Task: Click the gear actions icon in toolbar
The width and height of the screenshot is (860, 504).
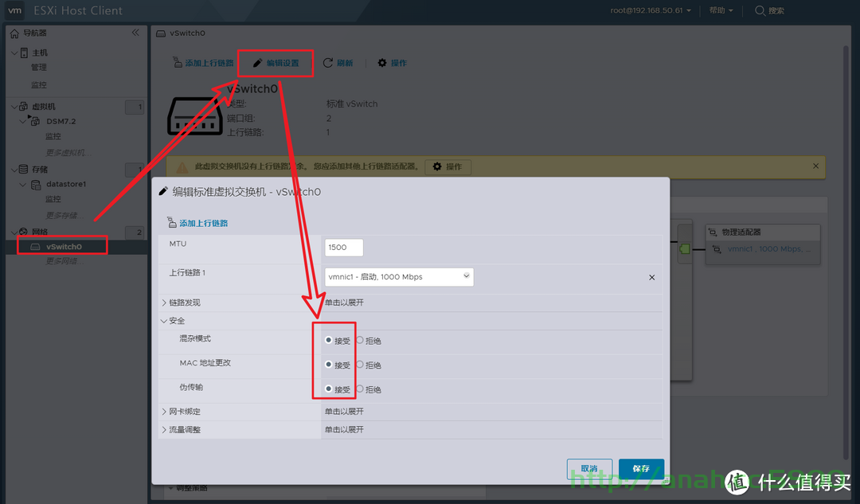Action: [x=382, y=63]
